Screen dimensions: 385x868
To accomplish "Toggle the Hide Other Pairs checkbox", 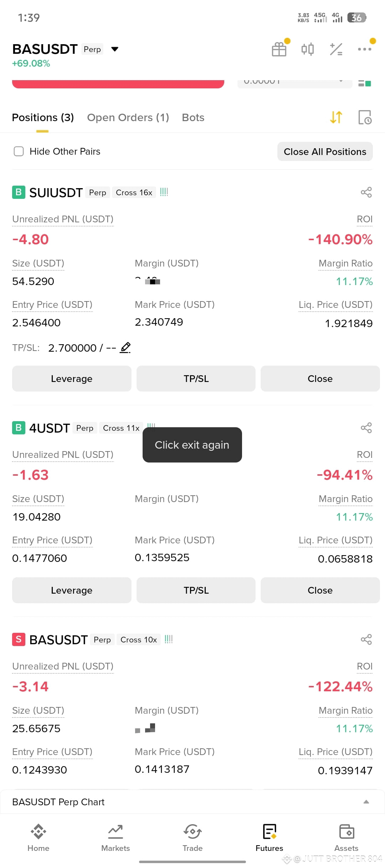I will (19, 151).
